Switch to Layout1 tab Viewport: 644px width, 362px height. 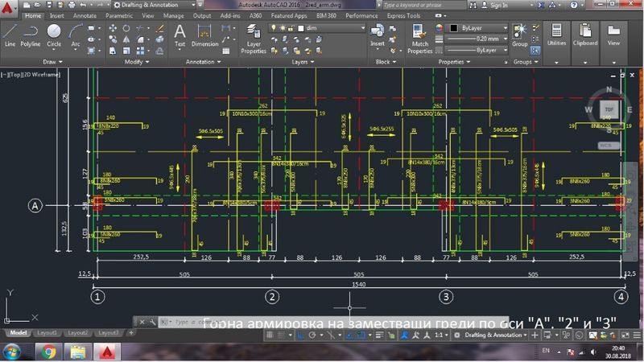(x=47, y=333)
